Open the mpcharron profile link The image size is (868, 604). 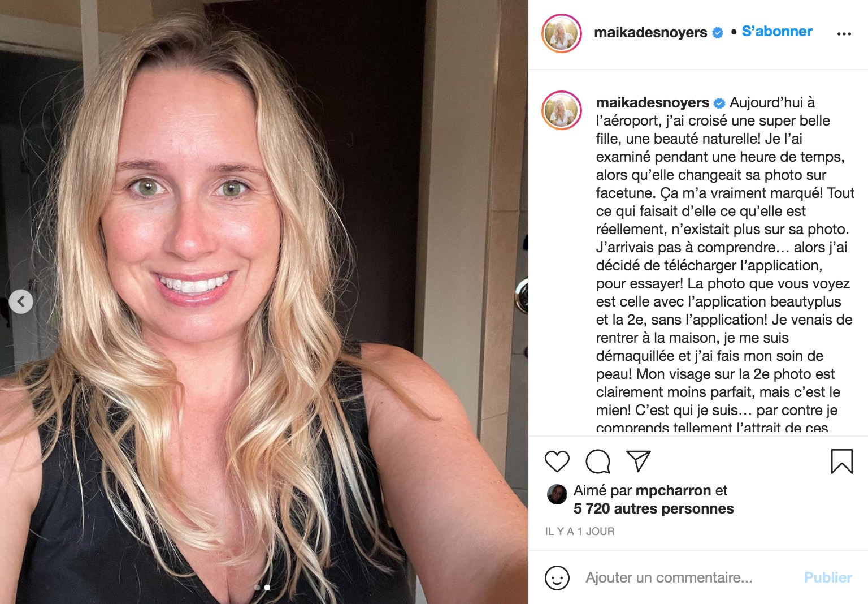coord(673,490)
